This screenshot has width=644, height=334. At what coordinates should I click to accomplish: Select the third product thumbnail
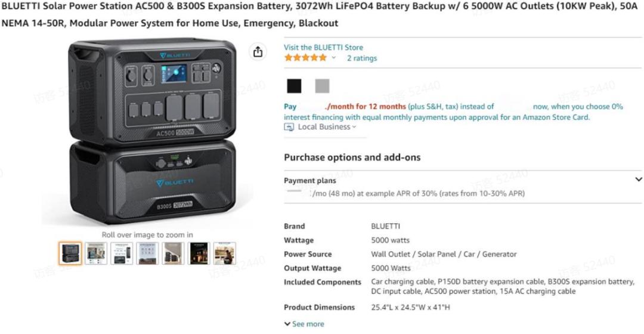pos(122,253)
